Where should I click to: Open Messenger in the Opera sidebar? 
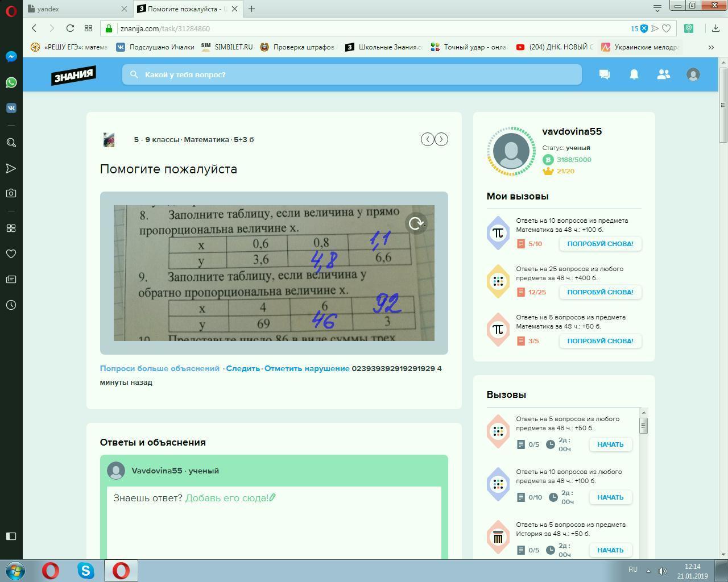(11, 57)
